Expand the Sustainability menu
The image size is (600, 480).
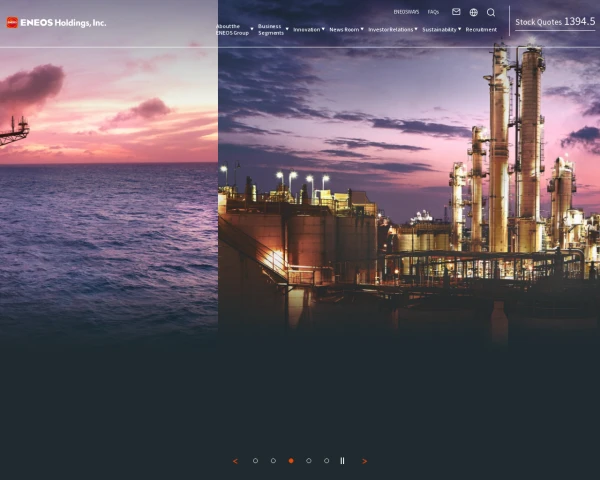(x=441, y=30)
